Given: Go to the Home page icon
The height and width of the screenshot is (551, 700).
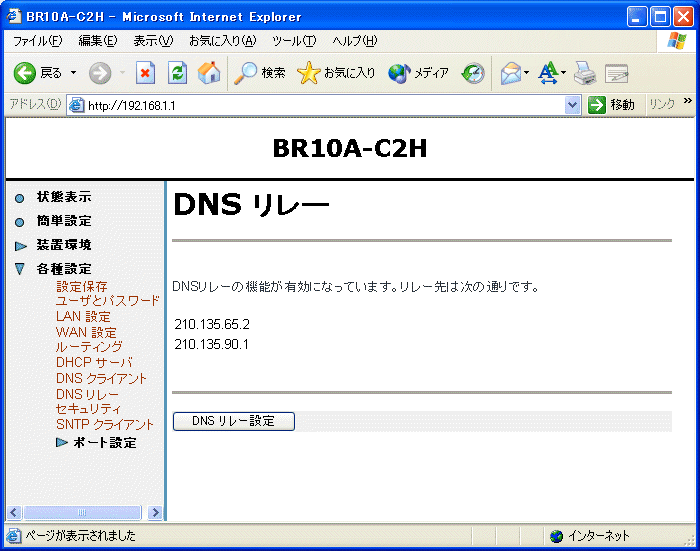Looking at the screenshot, I should [x=209, y=73].
